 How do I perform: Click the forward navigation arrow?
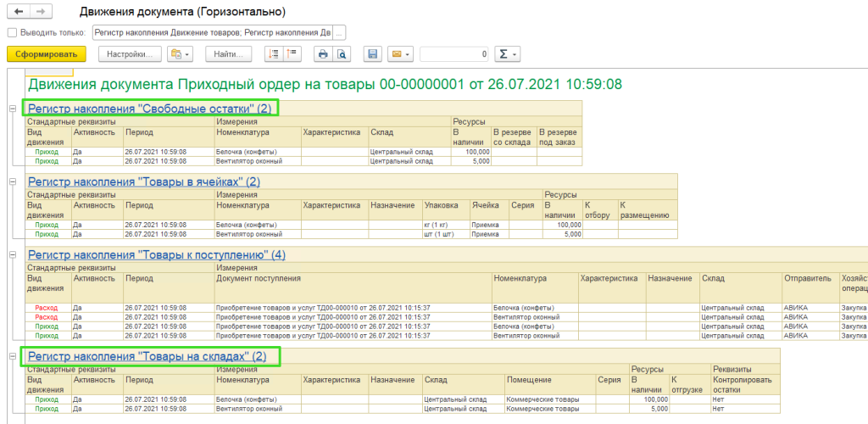click(x=40, y=13)
